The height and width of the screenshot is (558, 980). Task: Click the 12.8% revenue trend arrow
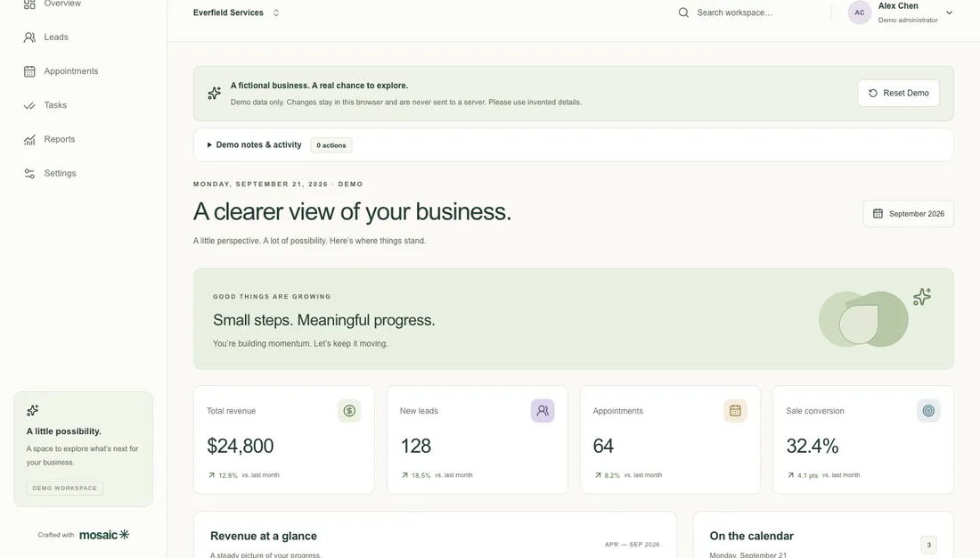click(x=211, y=475)
